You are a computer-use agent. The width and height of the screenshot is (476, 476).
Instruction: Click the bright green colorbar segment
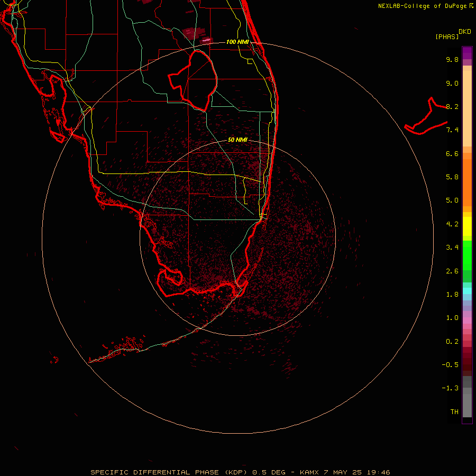(x=467, y=255)
